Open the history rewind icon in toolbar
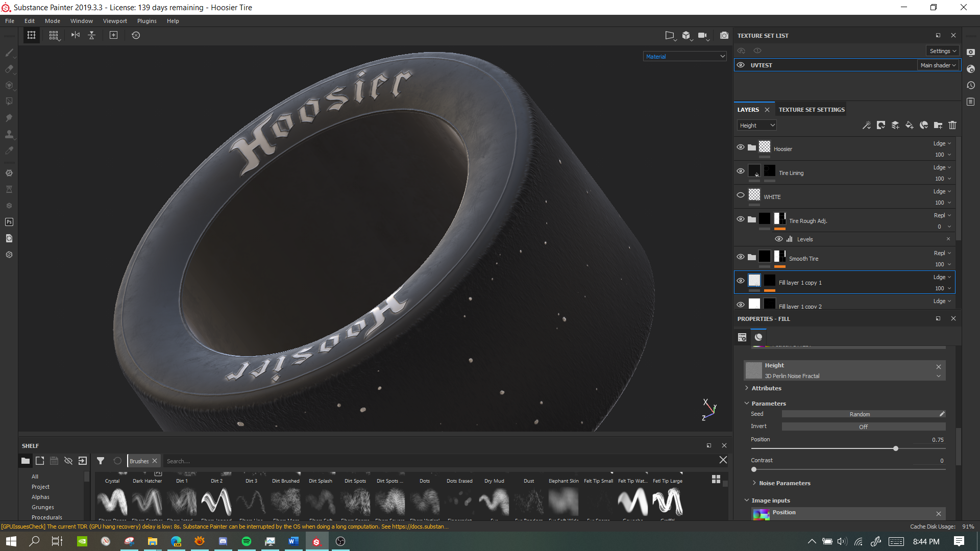The height and width of the screenshot is (551, 980). click(x=136, y=35)
